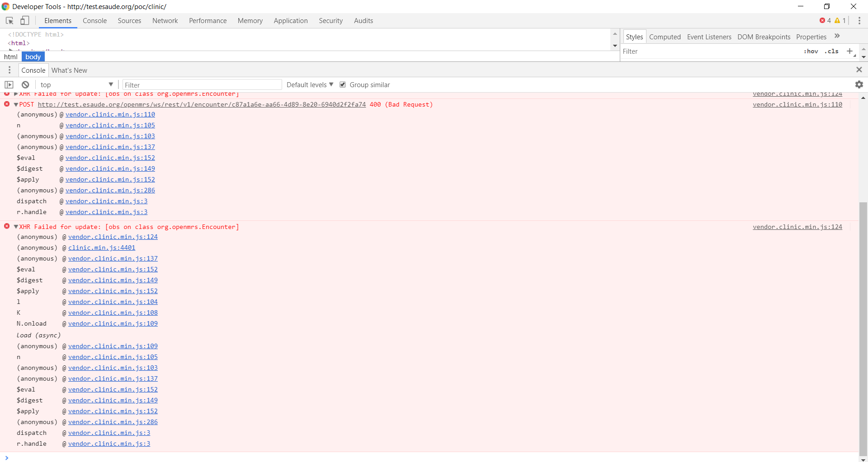868x462 pixels.
Task: Activate the inspect element picker icon
Action: coord(9,21)
